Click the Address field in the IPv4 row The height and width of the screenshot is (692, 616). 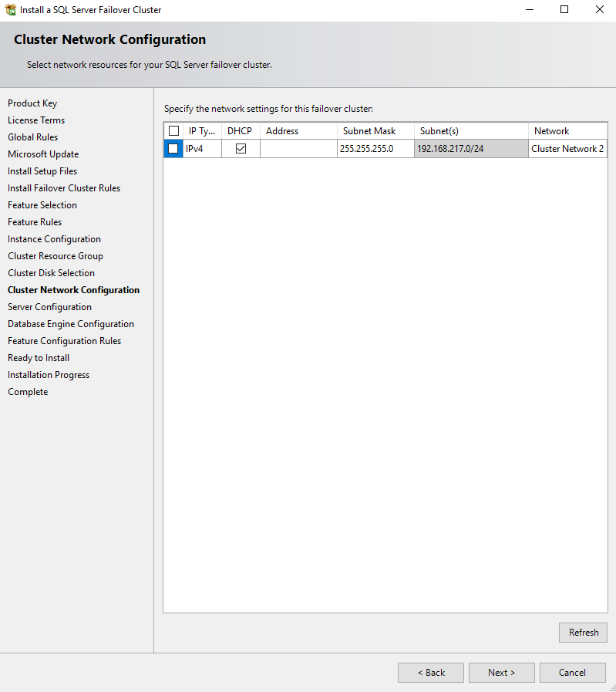298,149
